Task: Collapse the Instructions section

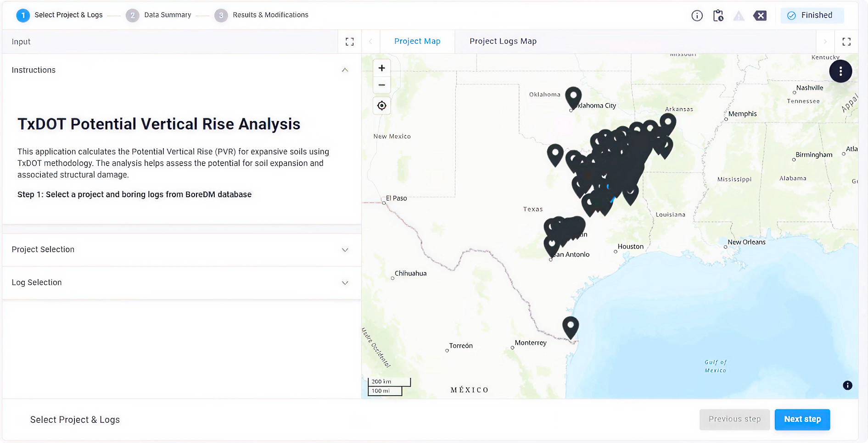Action: (345, 70)
